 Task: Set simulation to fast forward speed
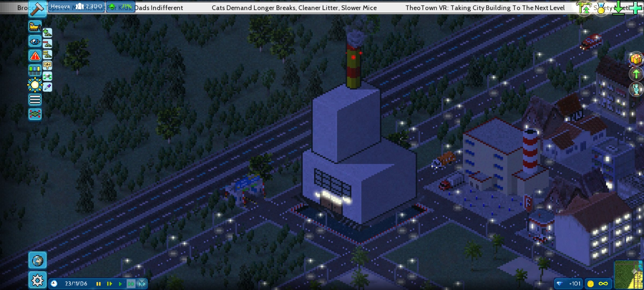coord(131,284)
